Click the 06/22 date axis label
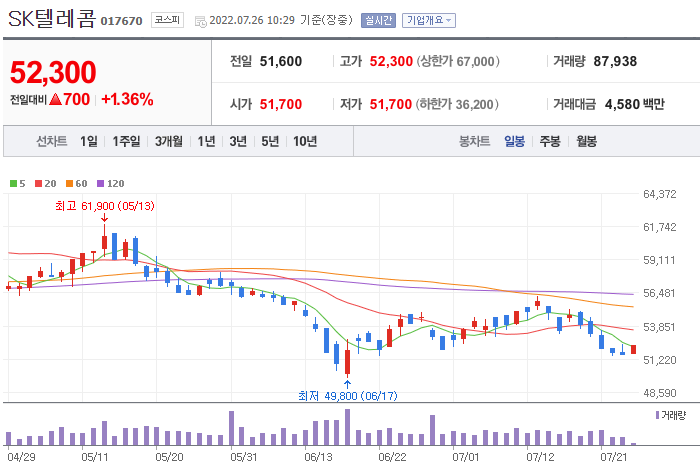The width and height of the screenshot is (700, 472). tap(392, 457)
